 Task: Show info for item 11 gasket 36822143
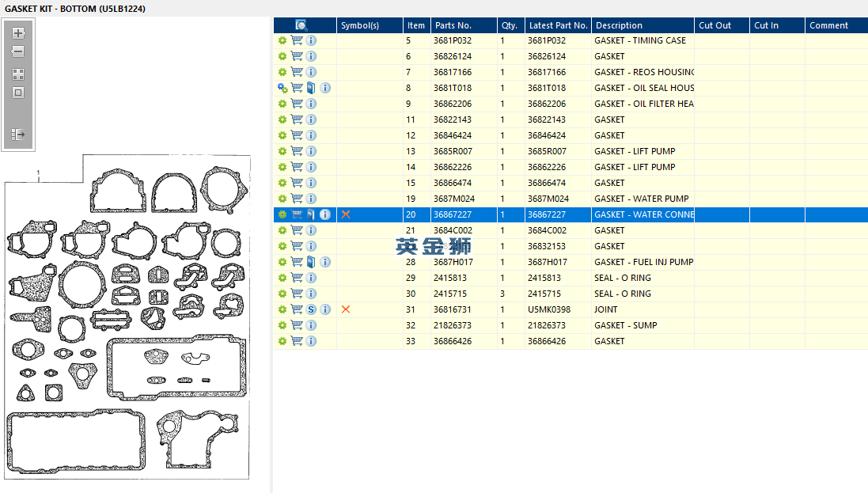(311, 119)
